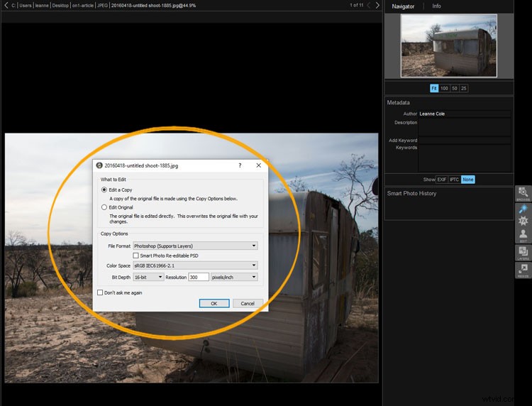Click the Smart Photo History panel heading
Image resolution: width=532 pixels, height=406 pixels.
coord(411,193)
